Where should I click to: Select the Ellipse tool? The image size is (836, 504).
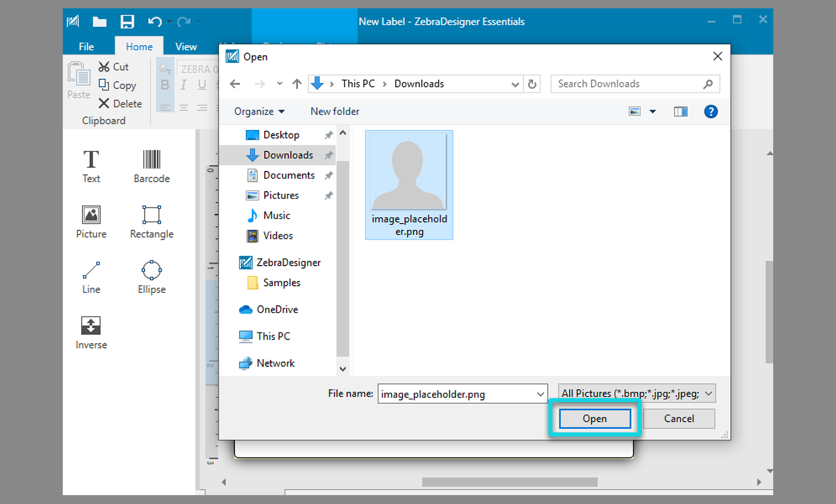coord(151,277)
